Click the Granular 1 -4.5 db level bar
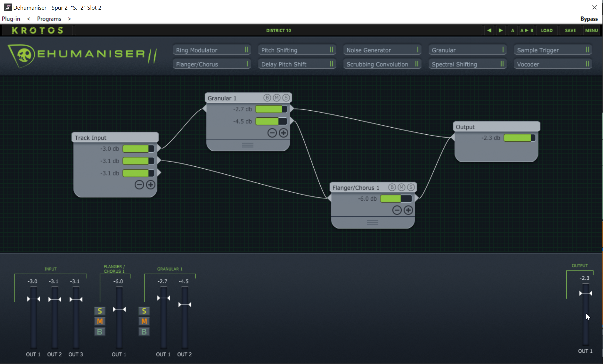 [271, 121]
